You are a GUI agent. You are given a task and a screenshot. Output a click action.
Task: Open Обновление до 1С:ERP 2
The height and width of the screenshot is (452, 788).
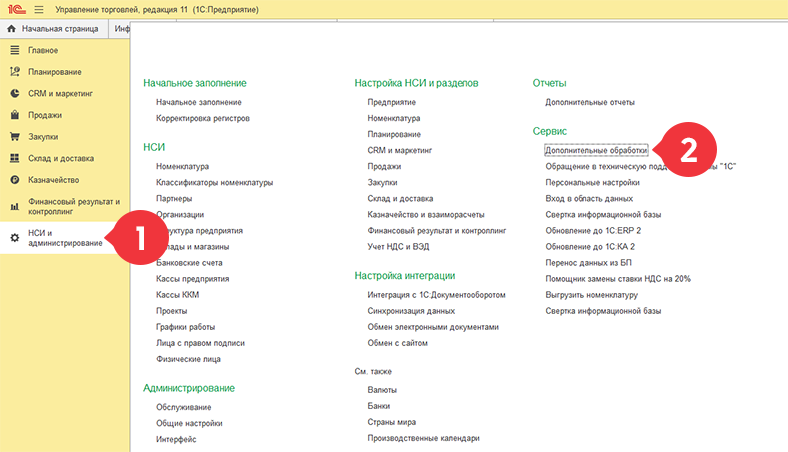(x=593, y=231)
